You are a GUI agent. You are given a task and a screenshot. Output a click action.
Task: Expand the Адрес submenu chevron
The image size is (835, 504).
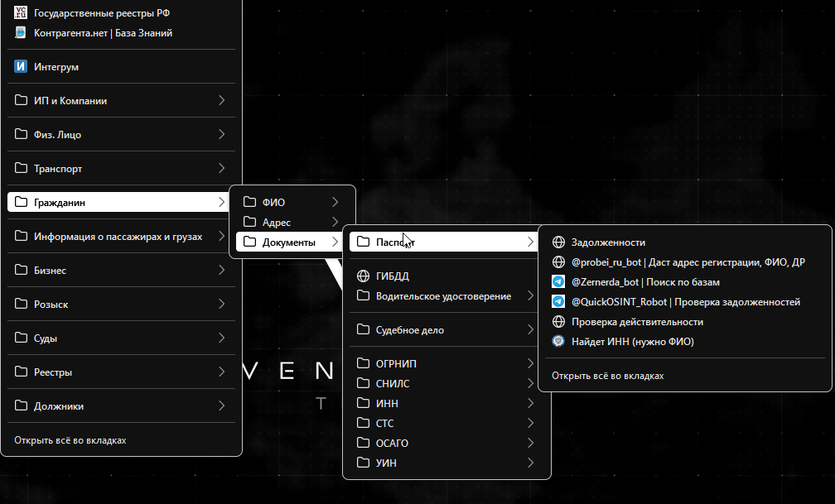(x=335, y=222)
